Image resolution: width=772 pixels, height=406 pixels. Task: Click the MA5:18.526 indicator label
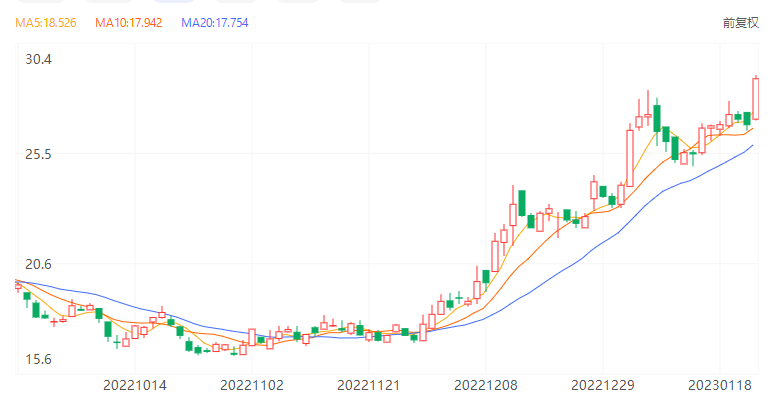click(45, 23)
